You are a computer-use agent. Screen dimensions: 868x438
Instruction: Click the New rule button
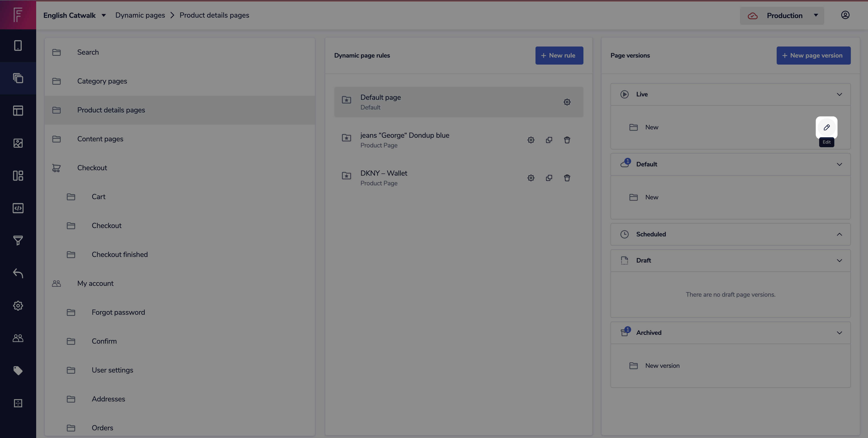[x=559, y=56]
